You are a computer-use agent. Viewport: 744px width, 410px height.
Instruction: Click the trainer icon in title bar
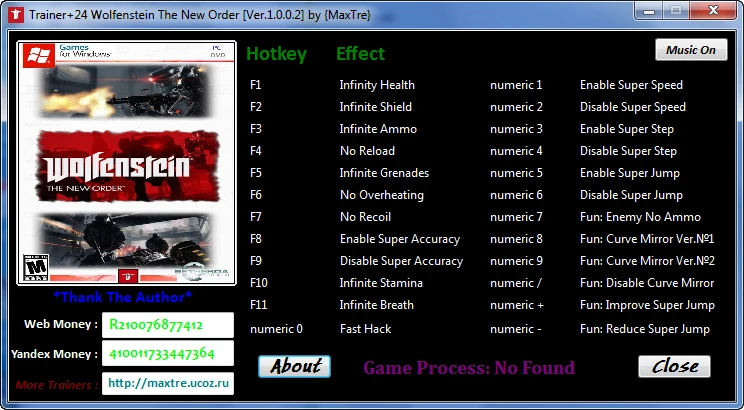pyautogui.click(x=16, y=14)
